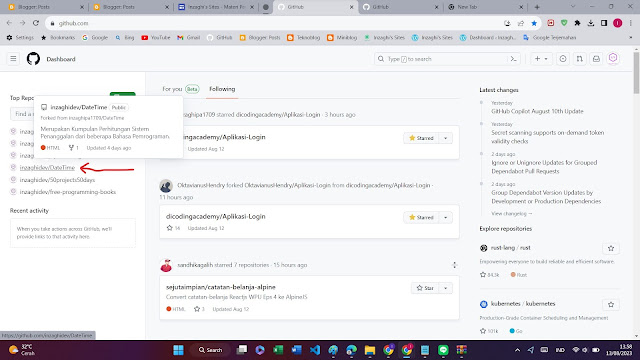Star the kubernetes/kubernetes repository
This screenshot has width=640, height=360.
coord(611,304)
